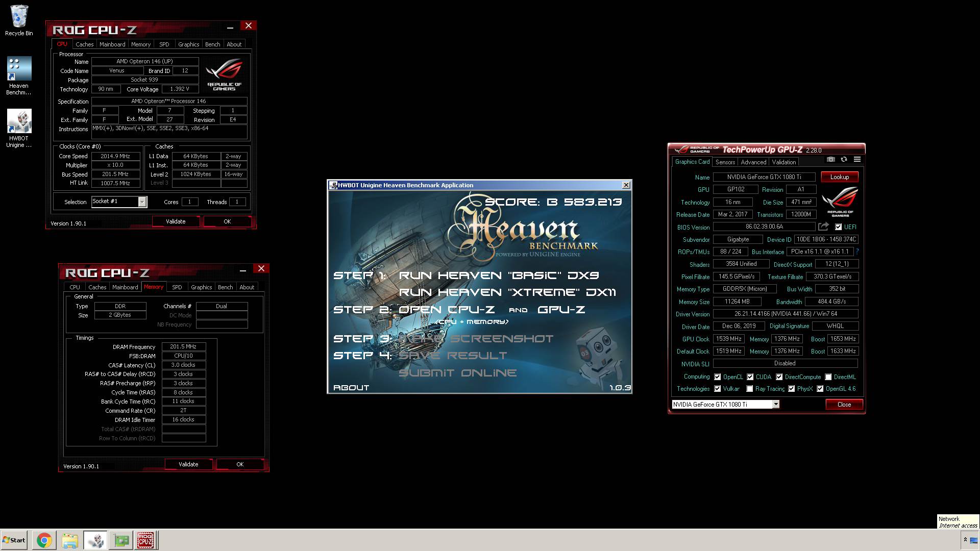Switch to Sensors tab in GPU-Z
980x551 pixels.
(725, 162)
